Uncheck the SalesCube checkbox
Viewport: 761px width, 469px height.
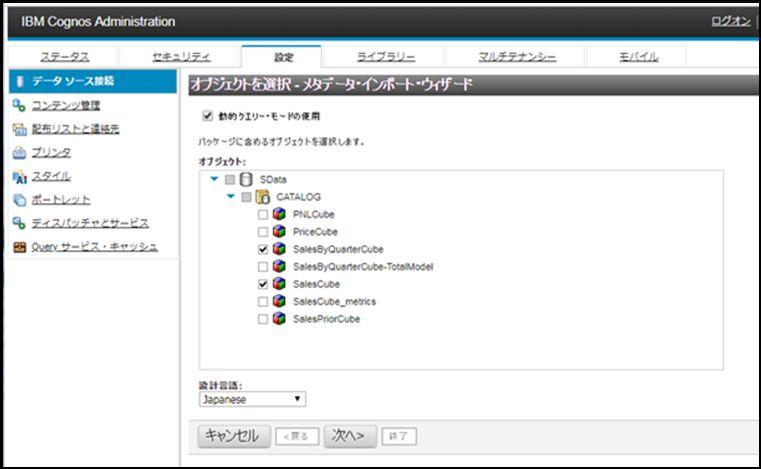[x=263, y=285]
